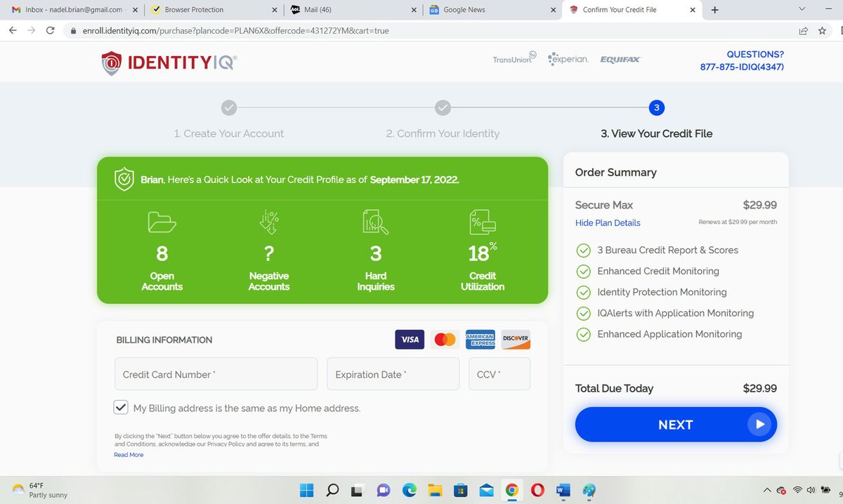The width and height of the screenshot is (843, 504).
Task: Click the Open Accounts folder icon
Action: 162,221
